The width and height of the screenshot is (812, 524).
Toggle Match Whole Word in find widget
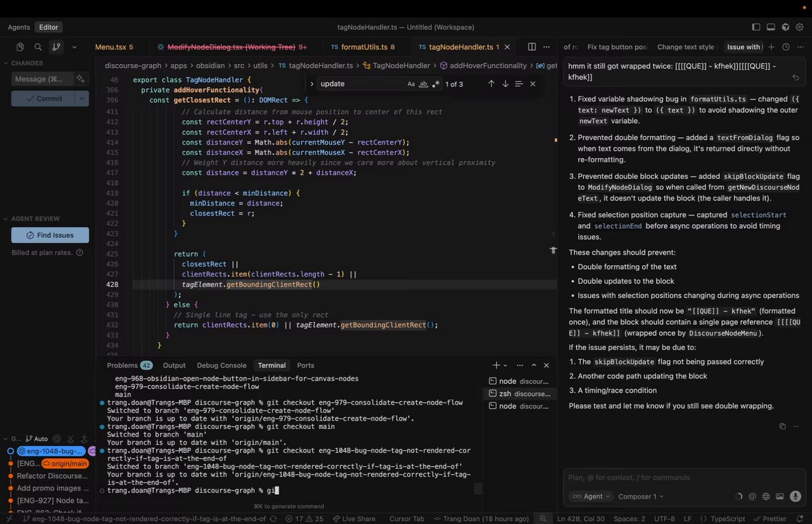click(423, 84)
